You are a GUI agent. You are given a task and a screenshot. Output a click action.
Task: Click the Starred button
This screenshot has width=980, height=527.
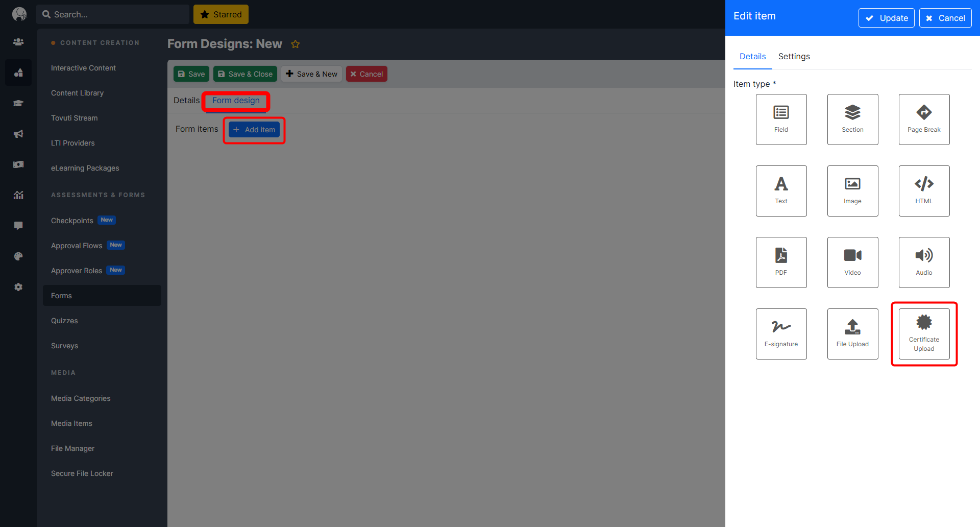[x=220, y=14]
